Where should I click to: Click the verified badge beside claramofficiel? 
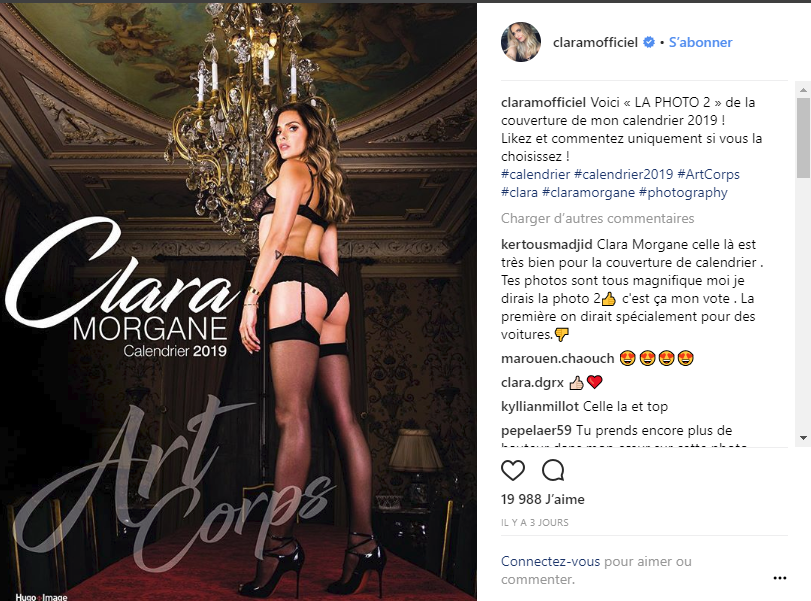point(649,42)
